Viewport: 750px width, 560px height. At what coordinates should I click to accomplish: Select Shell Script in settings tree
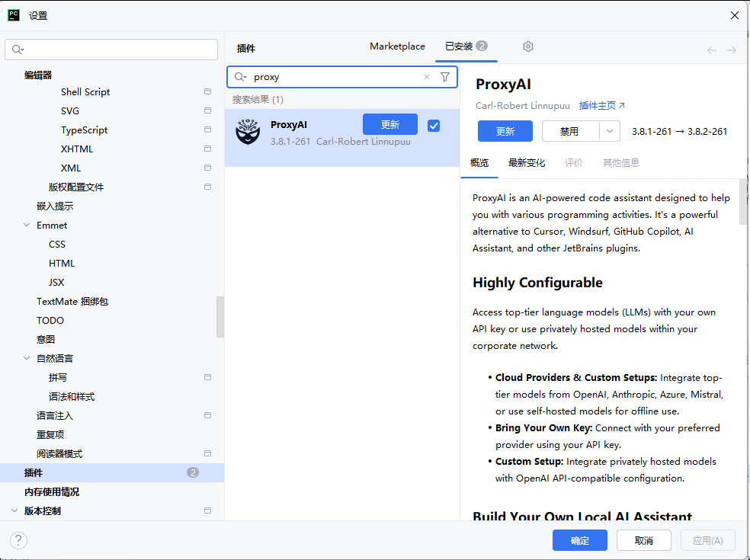85,92
